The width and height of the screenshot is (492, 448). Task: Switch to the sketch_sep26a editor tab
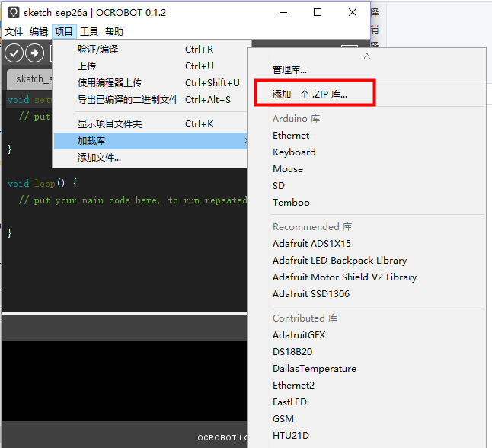(x=30, y=79)
